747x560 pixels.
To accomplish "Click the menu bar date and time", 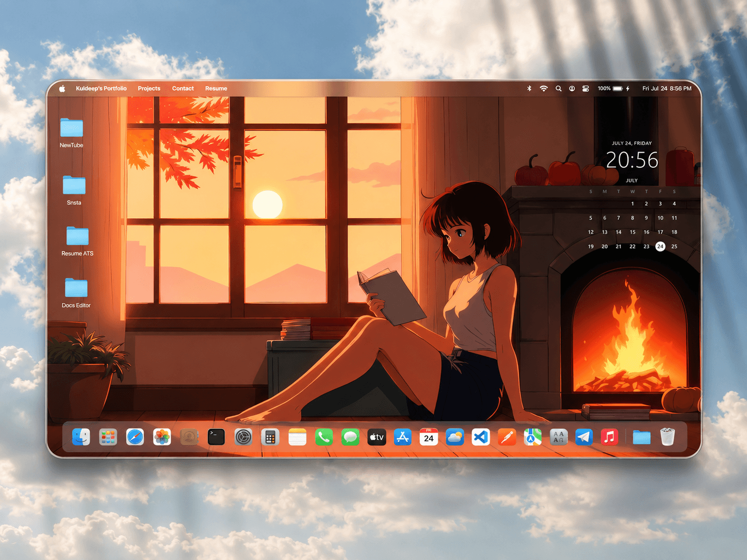I will (667, 89).
